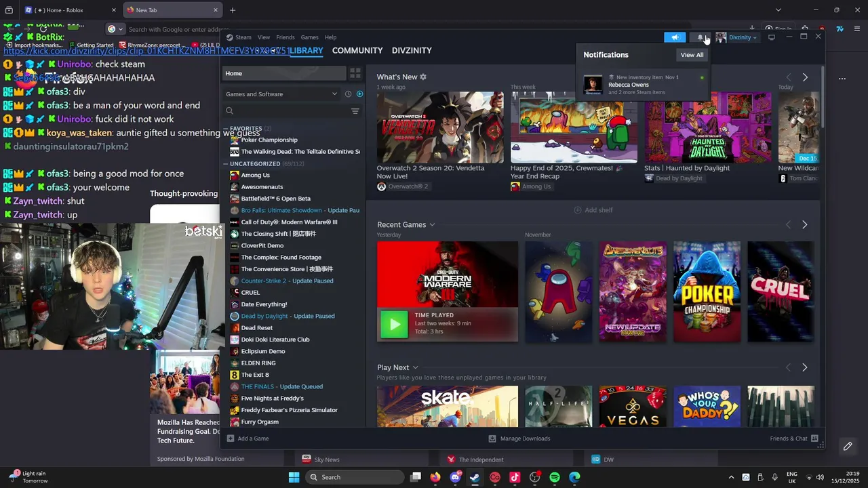Image resolution: width=868 pixels, height=488 pixels.
Task: Open the Games and Software dropdown
Action: [x=281, y=94]
